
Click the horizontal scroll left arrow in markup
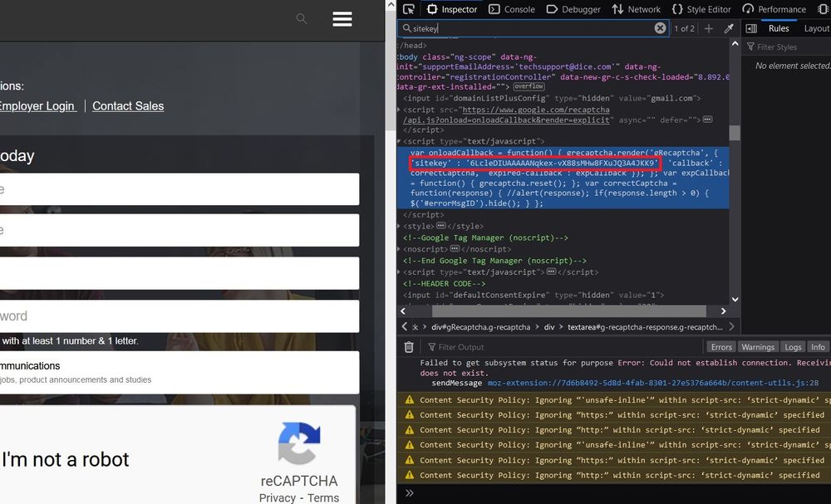tap(403, 311)
